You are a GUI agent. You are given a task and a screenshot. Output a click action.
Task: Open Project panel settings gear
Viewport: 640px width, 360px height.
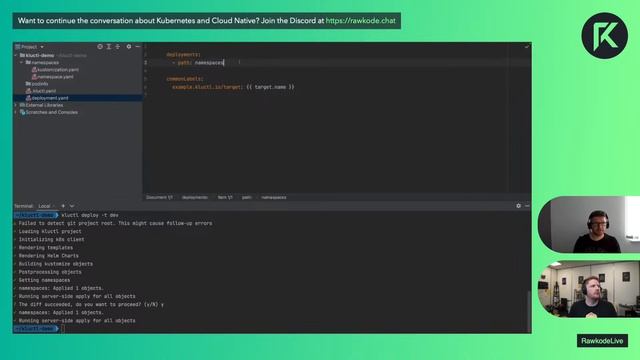pyautogui.click(x=129, y=47)
